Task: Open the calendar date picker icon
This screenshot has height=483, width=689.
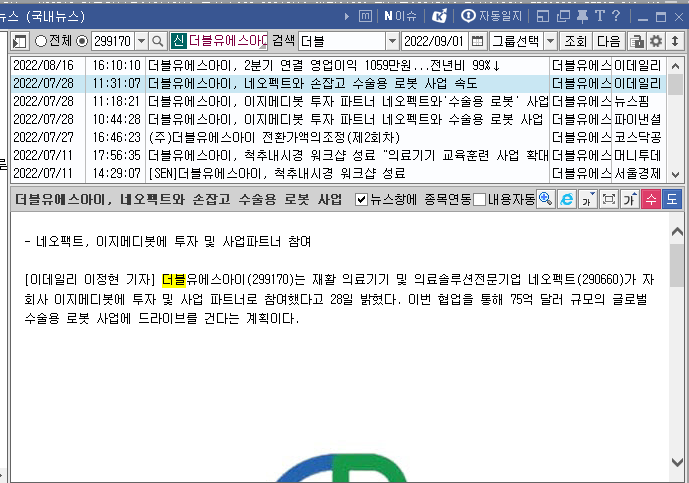Action: pyautogui.click(x=477, y=41)
